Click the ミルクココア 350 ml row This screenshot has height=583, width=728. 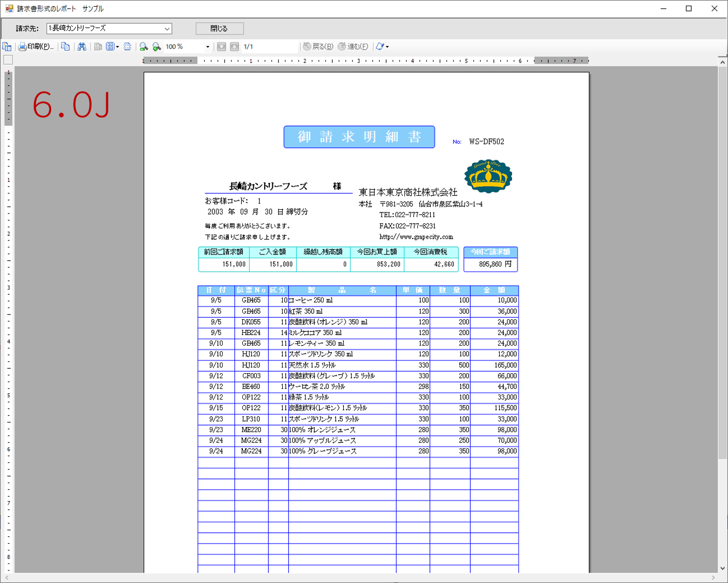tap(358, 333)
